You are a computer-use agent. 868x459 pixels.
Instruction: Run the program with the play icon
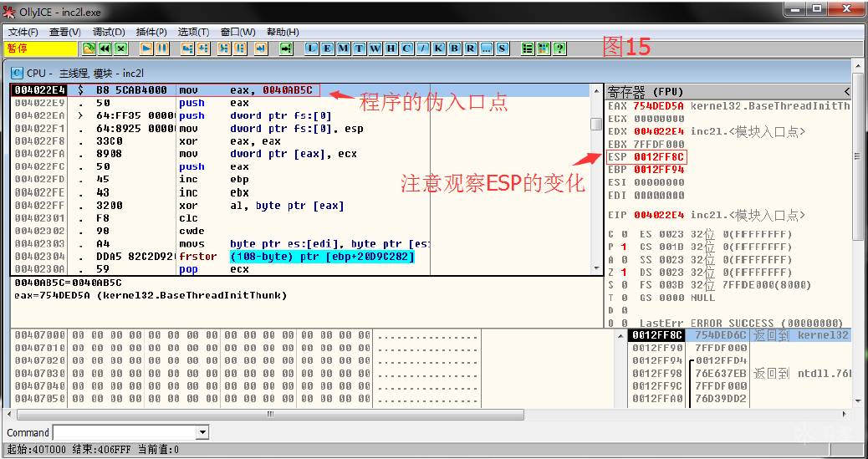coord(146,48)
